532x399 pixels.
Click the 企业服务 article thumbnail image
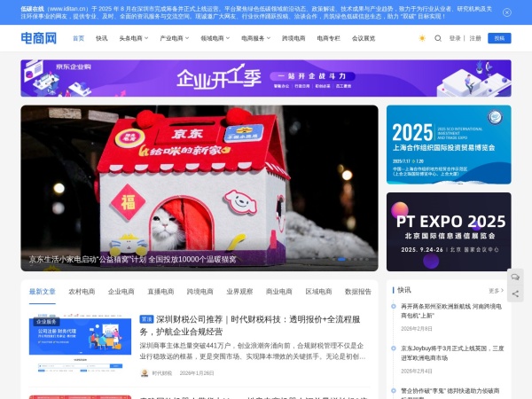point(80,344)
